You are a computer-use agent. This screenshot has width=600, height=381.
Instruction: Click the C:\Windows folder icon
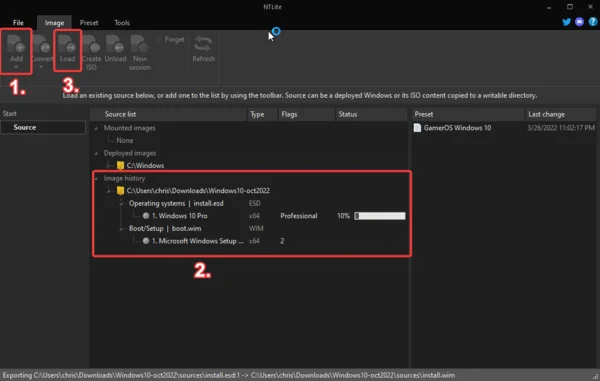coord(121,165)
